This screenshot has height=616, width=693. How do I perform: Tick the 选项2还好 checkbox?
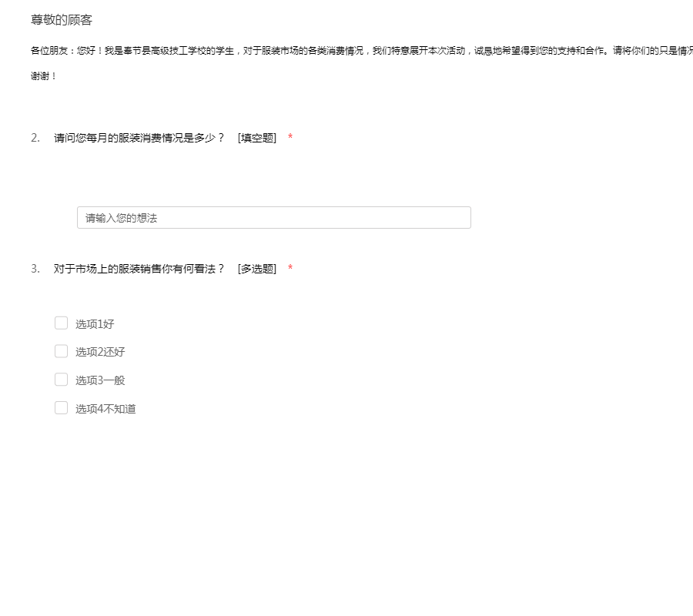click(62, 351)
